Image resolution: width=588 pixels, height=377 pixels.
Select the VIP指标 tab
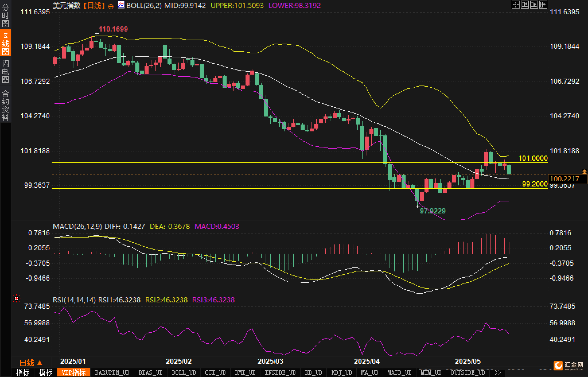pyautogui.click(x=74, y=372)
